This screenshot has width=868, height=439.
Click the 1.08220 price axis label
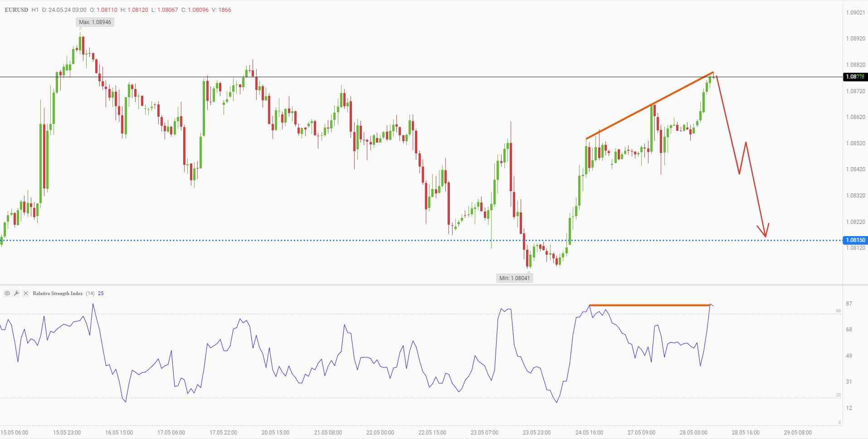[x=855, y=222]
